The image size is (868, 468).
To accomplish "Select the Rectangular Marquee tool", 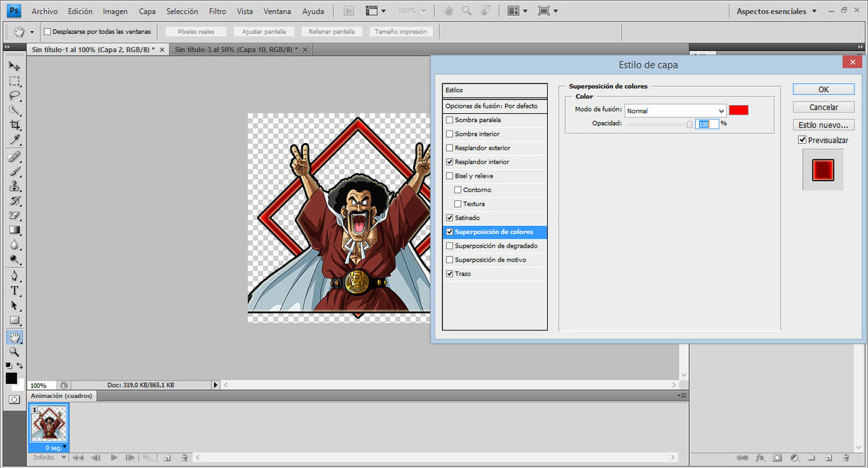I will (14, 81).
